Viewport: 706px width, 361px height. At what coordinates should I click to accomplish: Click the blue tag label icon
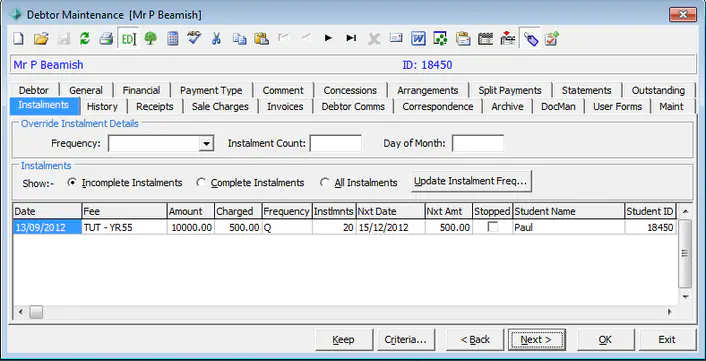(x=531, y=39)
